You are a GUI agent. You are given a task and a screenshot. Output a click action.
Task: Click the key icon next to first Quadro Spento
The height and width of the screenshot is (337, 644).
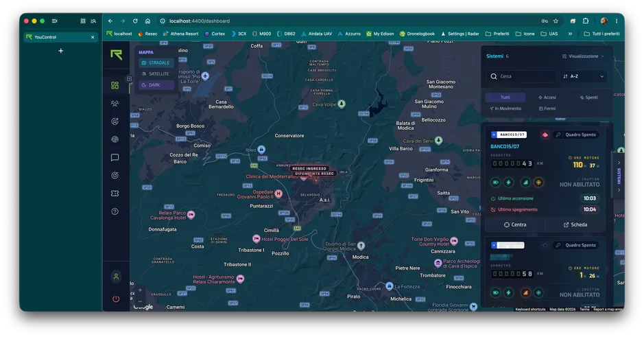pyautogui.click(x=558, y=135)
